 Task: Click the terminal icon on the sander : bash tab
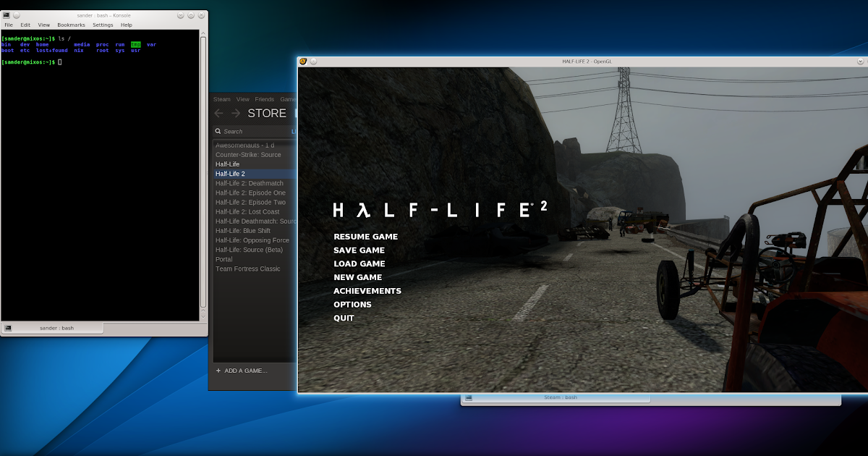click(8, 328)
